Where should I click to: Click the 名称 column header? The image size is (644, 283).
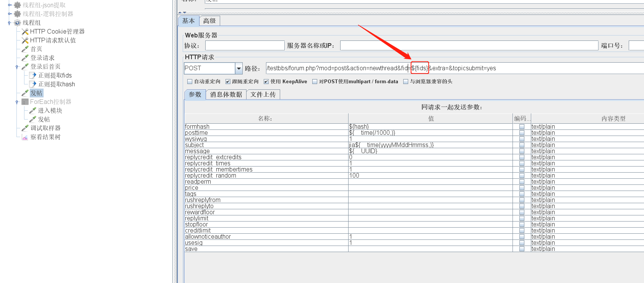click(x=266, y=118)
